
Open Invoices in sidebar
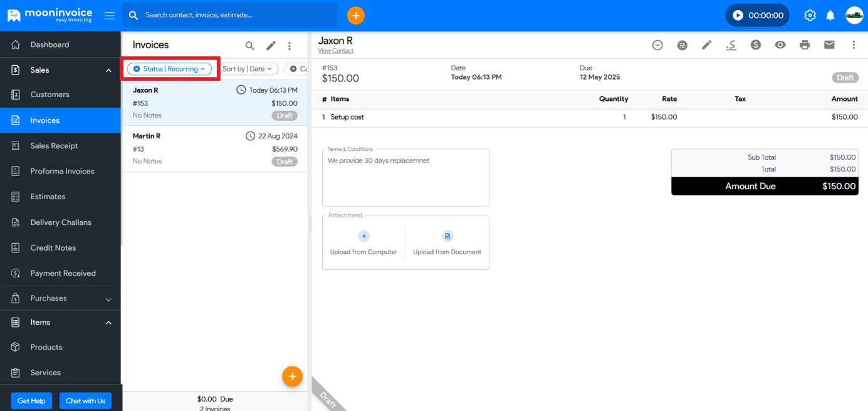(60, 120)
